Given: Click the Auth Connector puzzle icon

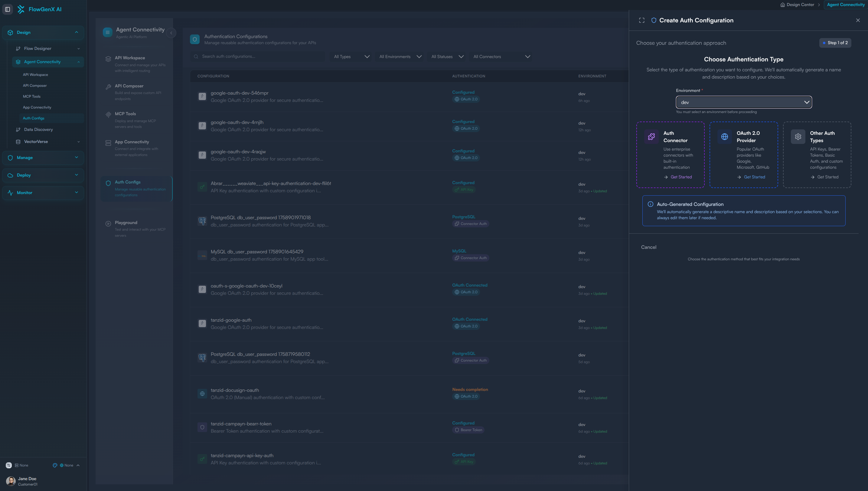Looking at the screenshot, I should click(651, 137).
